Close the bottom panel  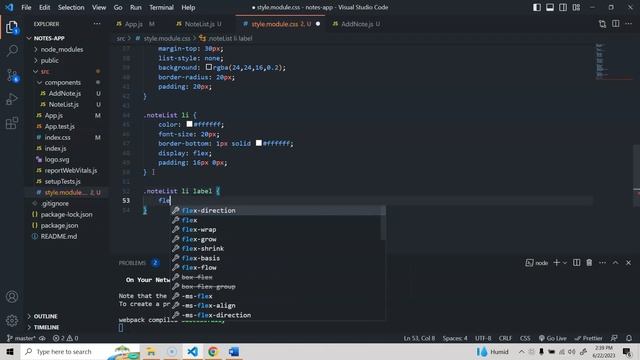[629, 263]
